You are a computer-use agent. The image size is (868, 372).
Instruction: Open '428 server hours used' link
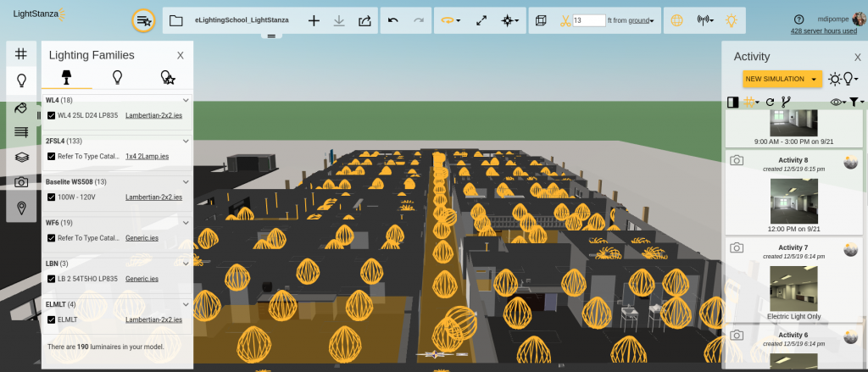click(824, 31)
